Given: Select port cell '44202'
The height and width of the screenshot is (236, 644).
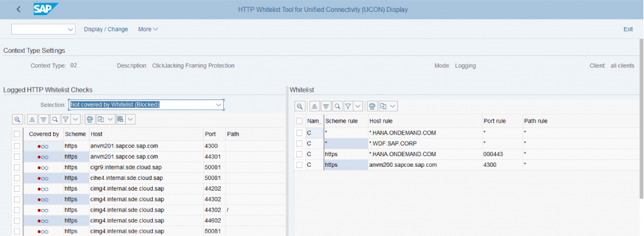Looking at the screenshot, I should (214, 189).
